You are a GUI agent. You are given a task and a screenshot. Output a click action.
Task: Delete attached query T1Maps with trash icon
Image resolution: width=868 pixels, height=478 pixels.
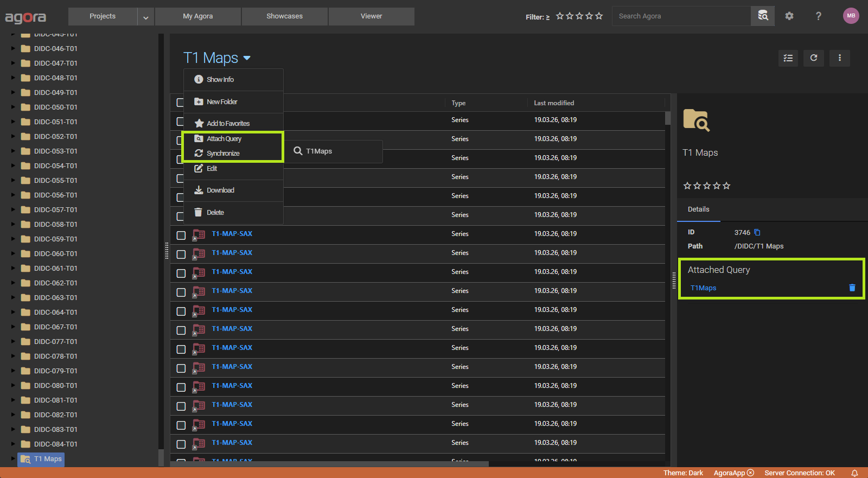[x=852, y=288]
